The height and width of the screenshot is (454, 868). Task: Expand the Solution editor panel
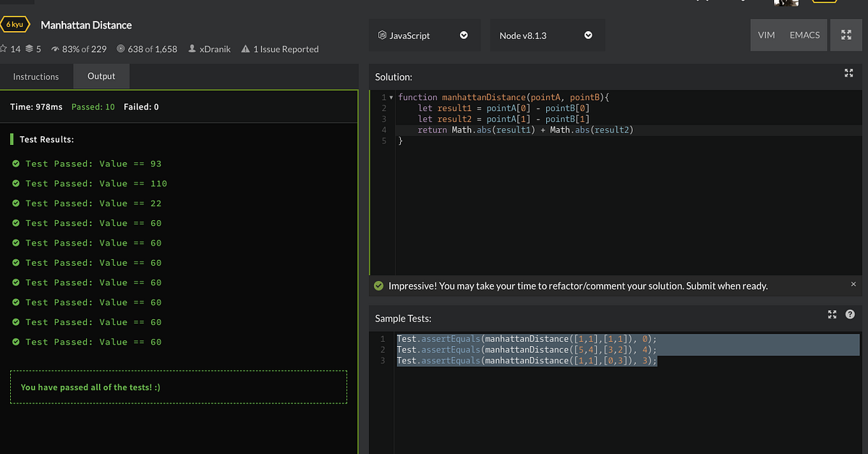(x=849, y=73)
